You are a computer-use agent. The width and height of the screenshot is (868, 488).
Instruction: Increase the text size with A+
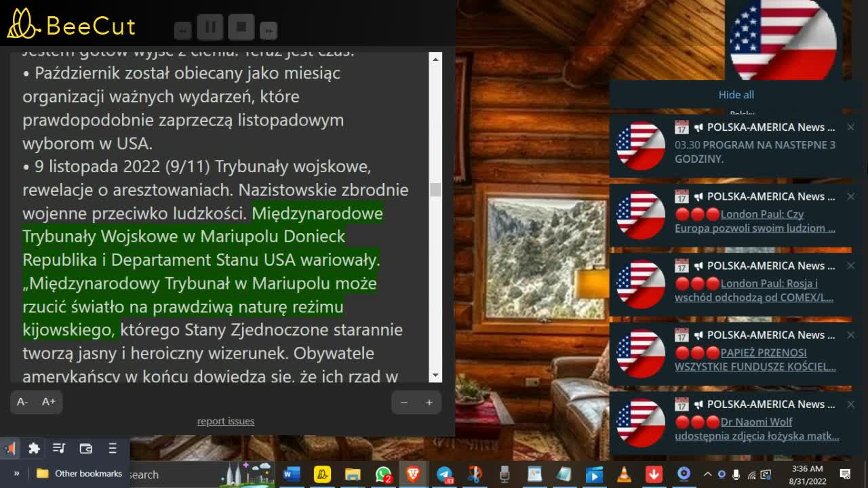coord(49,401)
